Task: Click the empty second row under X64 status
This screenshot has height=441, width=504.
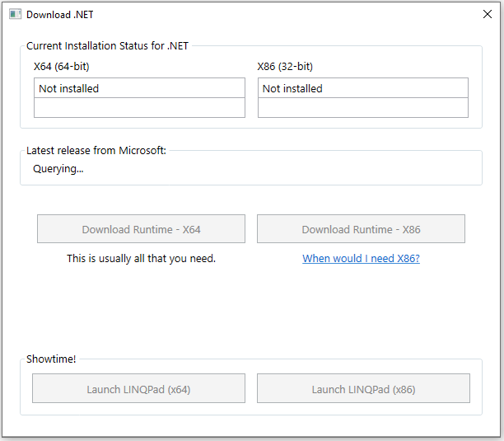Action: pos(139,108)
